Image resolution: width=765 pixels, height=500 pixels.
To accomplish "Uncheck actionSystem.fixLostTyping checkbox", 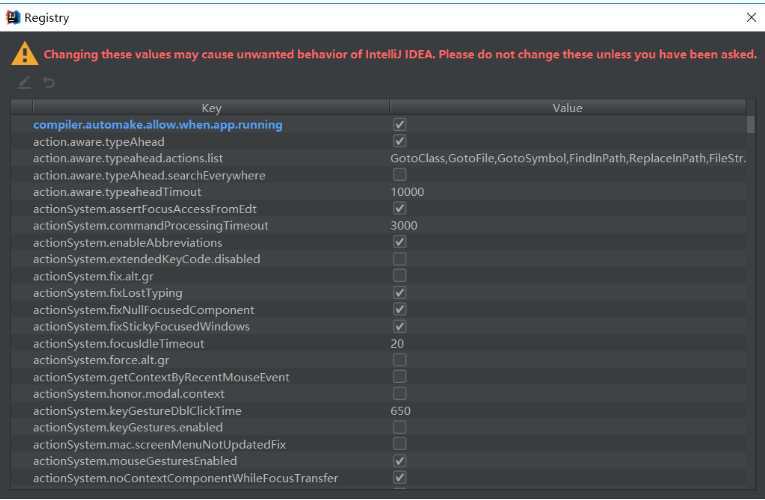I will click(400, 293).
